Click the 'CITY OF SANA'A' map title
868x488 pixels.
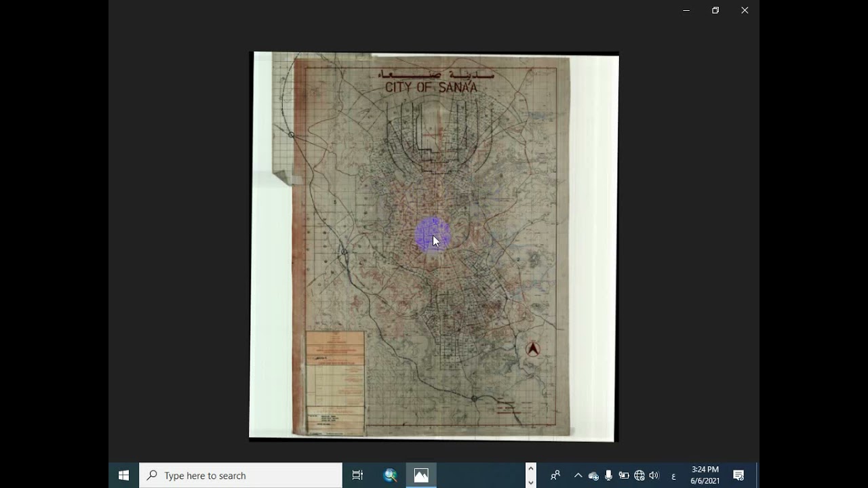click(431, 87)
